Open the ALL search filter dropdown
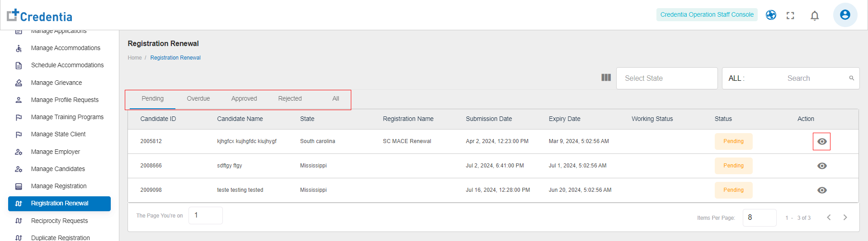868x241 pixels. [x=736, y=79]
